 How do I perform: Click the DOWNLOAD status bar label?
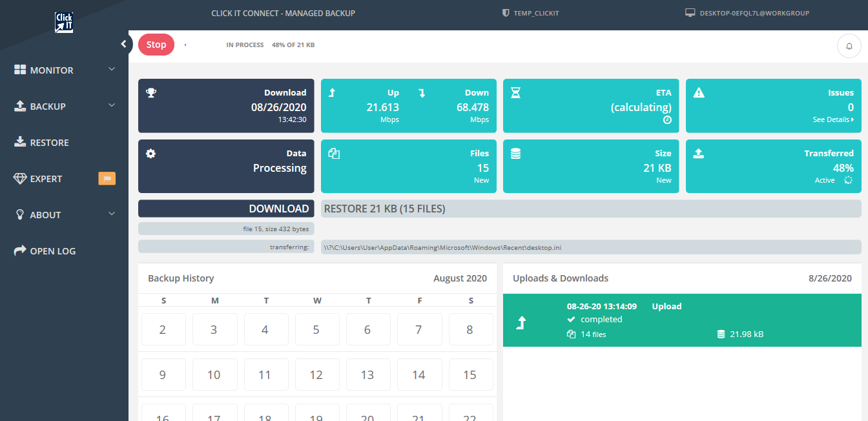pyautogui.click(x=226, y=209)
